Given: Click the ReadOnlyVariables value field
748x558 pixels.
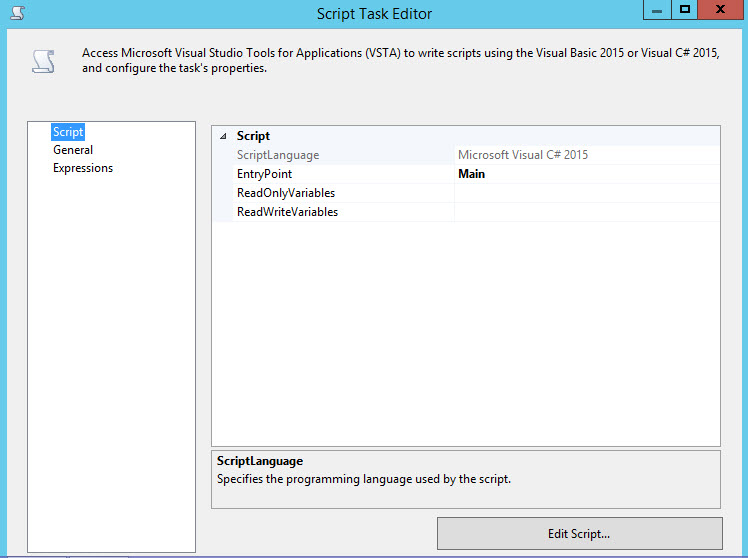Looking at the screenshot, I should coord(587,193).
